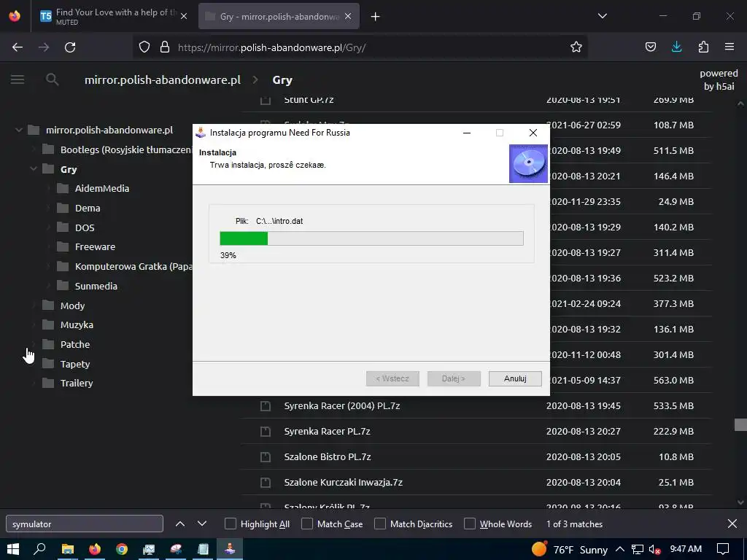Viewport: 747px width, 560px height.
Task: Jump to next find match arrow
Action: pyautogui.click(x=202, y=524)
